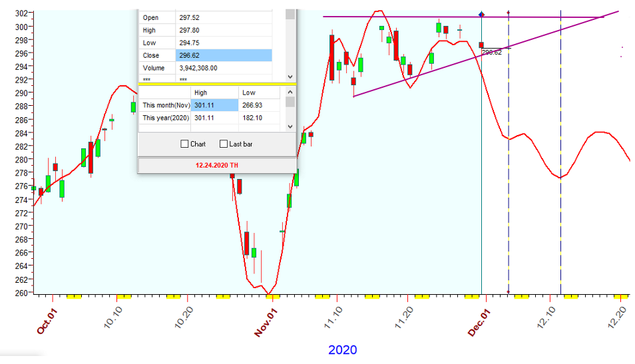Click the Volume row value

(223, 68)
